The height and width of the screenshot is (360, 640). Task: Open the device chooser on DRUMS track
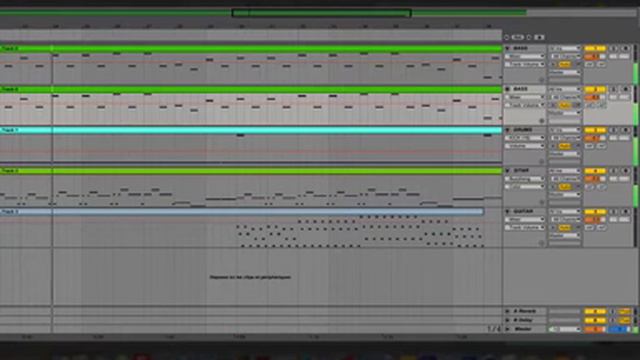(524, 138)
